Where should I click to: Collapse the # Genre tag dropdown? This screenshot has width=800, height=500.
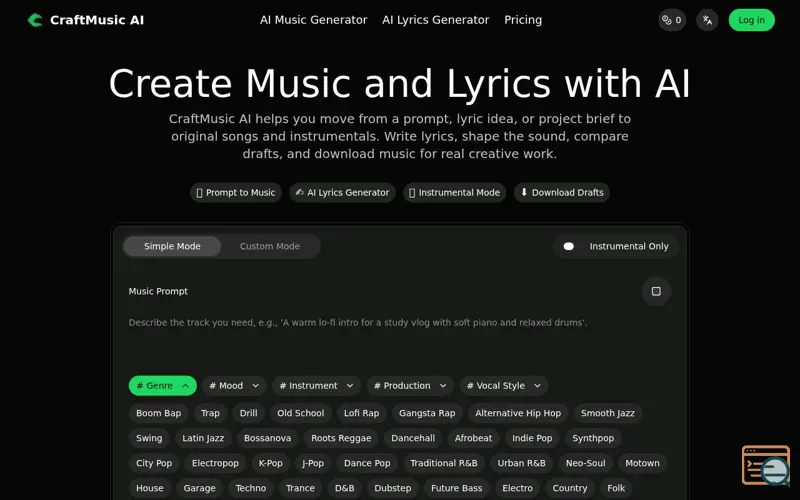(162, 386)
